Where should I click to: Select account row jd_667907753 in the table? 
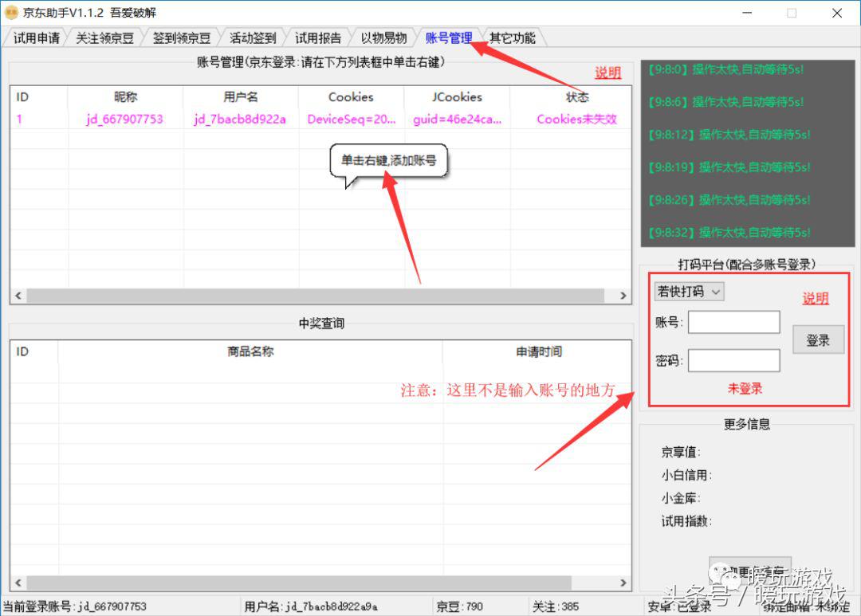(x=124, y=118)
